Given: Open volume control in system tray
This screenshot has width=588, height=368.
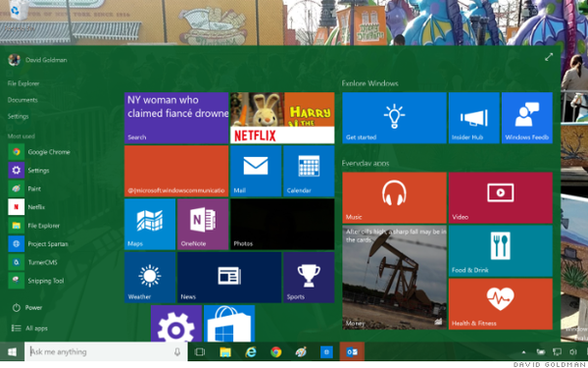Looking at the screenshot, I should [x=572, y=352].
